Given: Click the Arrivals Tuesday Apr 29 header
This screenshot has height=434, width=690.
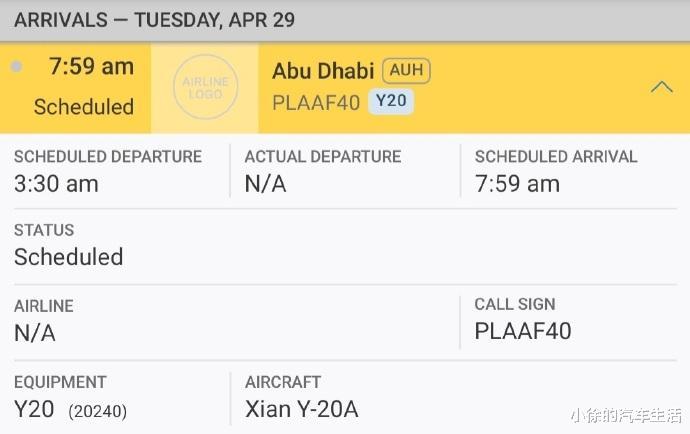Looking at the screenshot, I should (154, 20).
